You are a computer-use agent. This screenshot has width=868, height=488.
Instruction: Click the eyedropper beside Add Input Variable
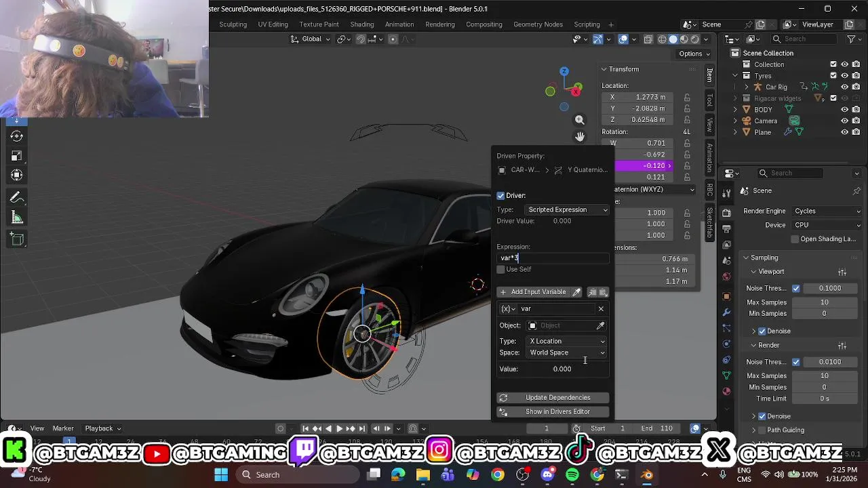point(576,292)
